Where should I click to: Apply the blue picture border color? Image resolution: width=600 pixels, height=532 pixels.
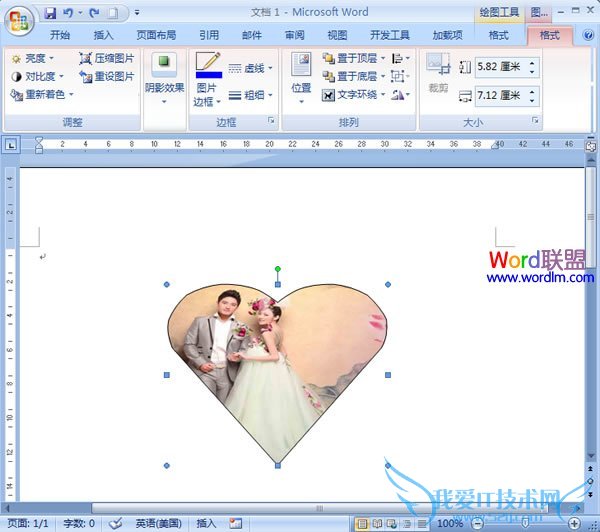point(209,65)
